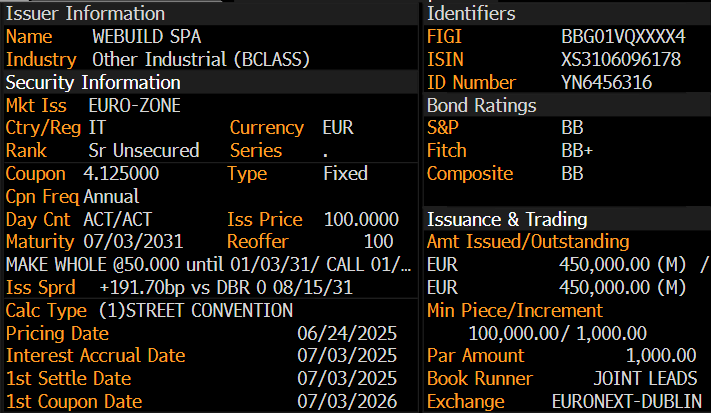Click the ID Number YN6456316

pos(607,83)
